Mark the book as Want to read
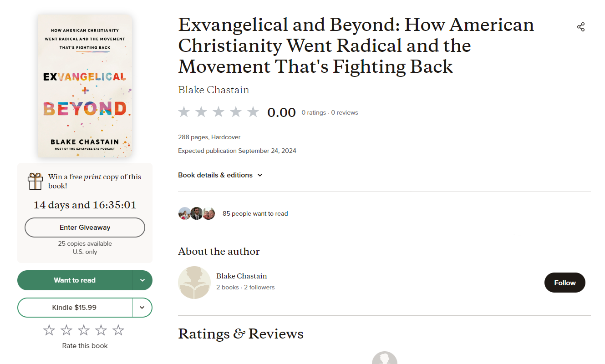This screenshot has width=605, height=364. click(x=75, y=280)
